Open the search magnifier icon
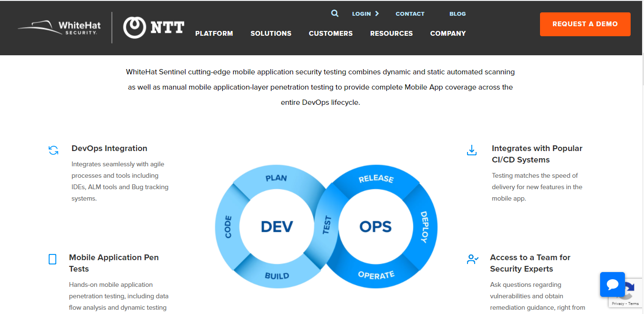Screen dimensions: 644x314 click(x=335, y=13)
